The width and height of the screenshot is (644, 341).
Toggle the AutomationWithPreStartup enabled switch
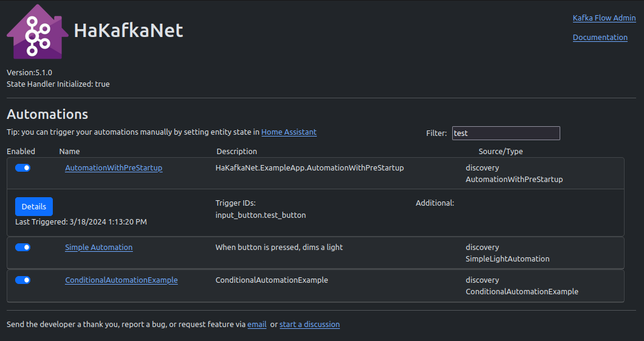pyautogui.click(x=23, y=168)
